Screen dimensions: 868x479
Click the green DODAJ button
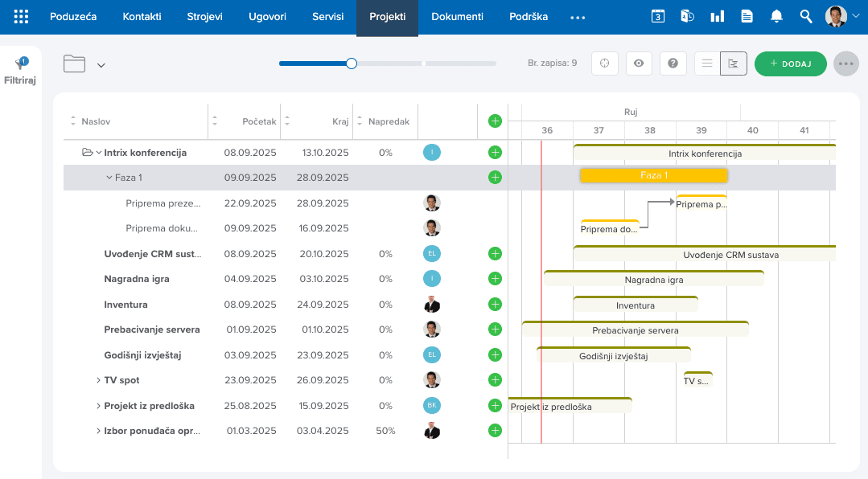coord(791,63)
